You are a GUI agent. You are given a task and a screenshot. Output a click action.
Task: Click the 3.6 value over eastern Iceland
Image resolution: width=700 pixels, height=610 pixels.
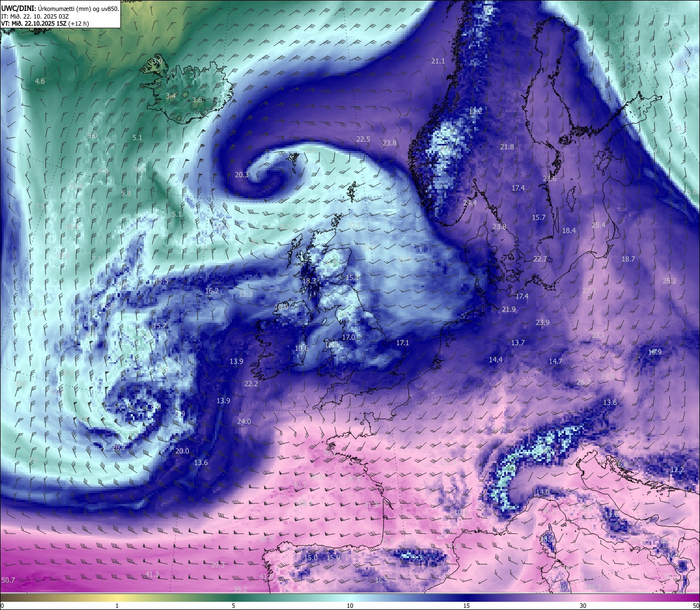[197, 100]
